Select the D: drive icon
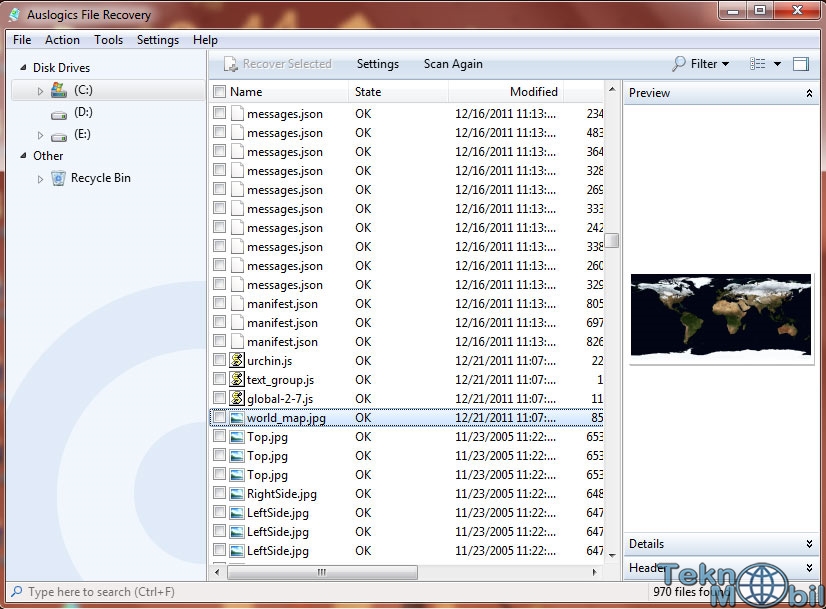The image size is (826, 609). (x=58, y=114)
